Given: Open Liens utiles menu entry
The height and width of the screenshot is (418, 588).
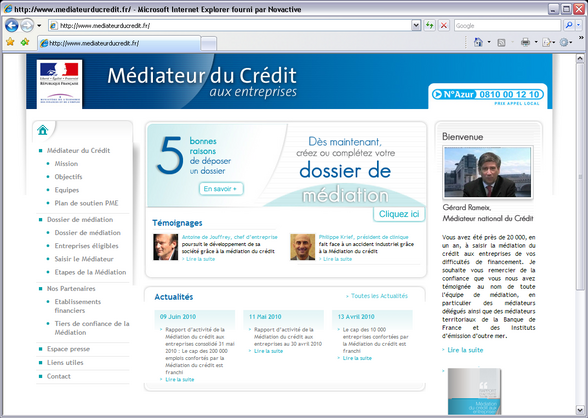Looking at the screenshot, I should point(65,363).
